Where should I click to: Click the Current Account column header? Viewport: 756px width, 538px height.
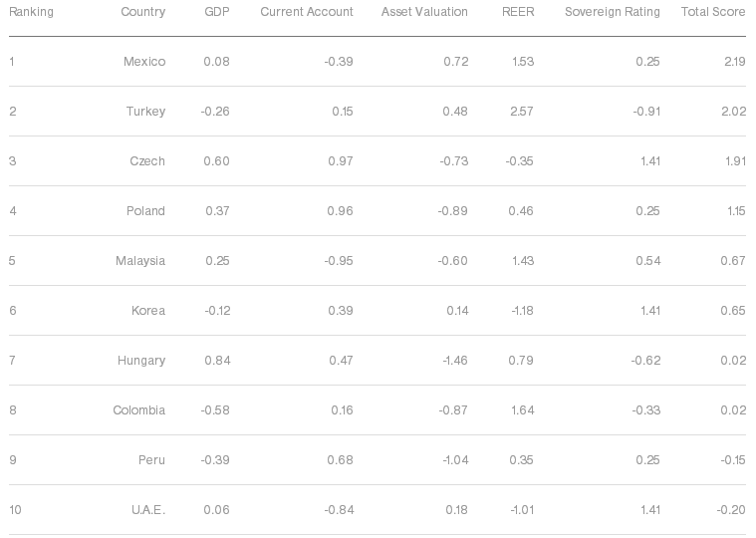[307, 12]
